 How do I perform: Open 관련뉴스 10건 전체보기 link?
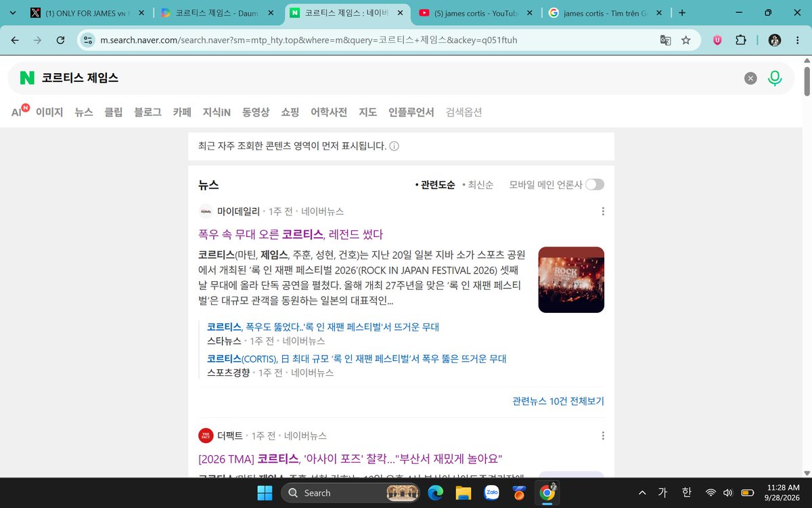click(x=558, y=401)
